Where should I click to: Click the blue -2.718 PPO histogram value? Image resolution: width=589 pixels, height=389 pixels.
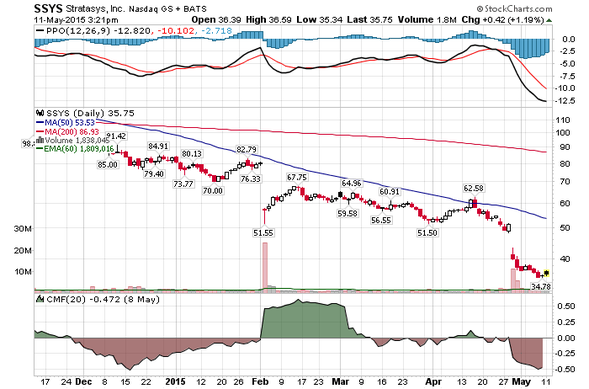[216, 31]
